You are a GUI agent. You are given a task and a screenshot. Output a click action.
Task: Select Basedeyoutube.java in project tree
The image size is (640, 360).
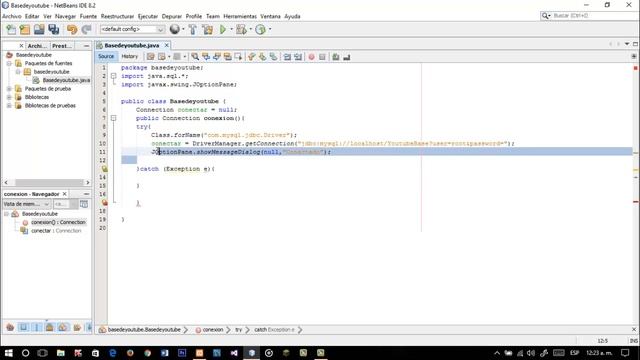(x=66, y=80)
